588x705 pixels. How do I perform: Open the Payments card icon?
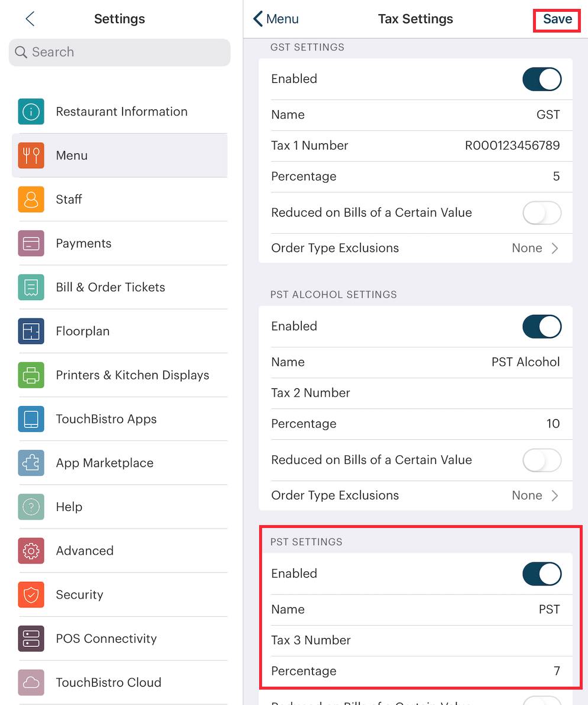(x=31, y=243)
